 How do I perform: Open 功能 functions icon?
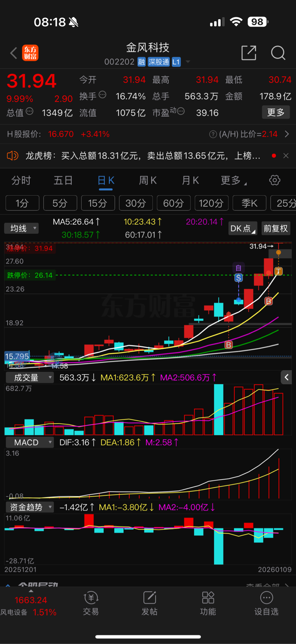coord(208,603)
